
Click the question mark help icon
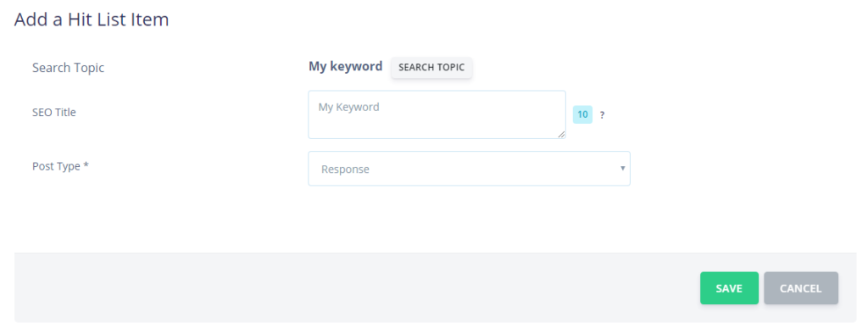[x=603, y=115]
